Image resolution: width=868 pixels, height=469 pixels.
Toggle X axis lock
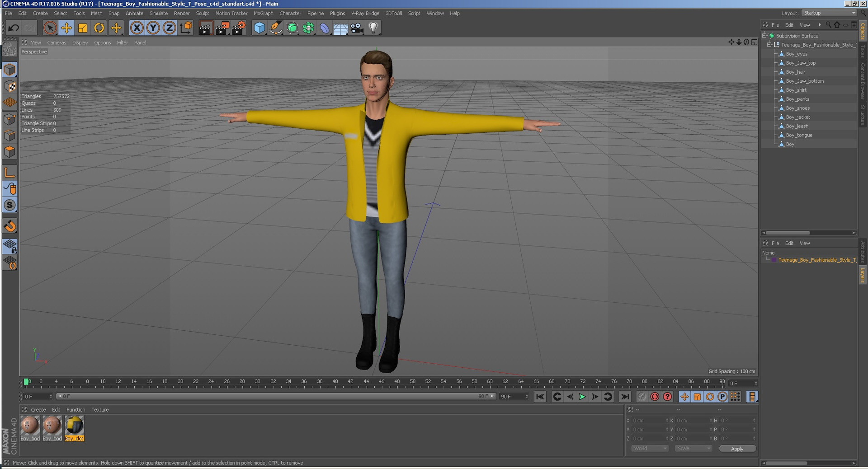coord(137,28)
